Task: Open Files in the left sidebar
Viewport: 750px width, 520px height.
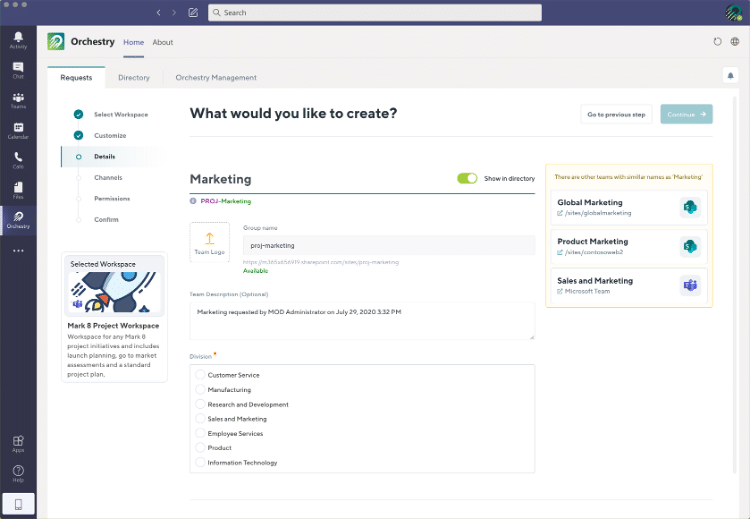Action: (18, 190)
